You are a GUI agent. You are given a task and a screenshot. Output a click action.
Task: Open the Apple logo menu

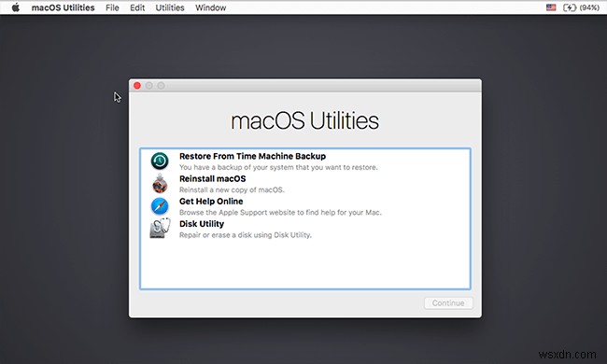point(16,7)
